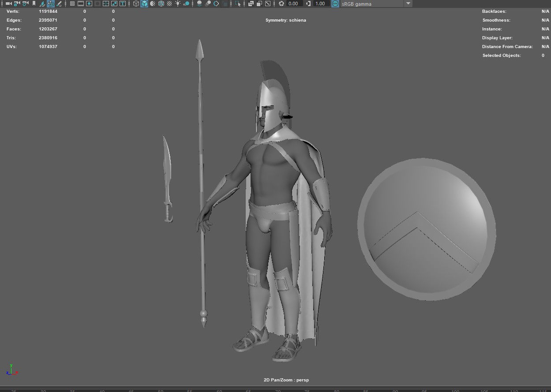Screen dimensions: 551x392
Task: Enable wireframe on shaded icon
Action: click(161, 4)
